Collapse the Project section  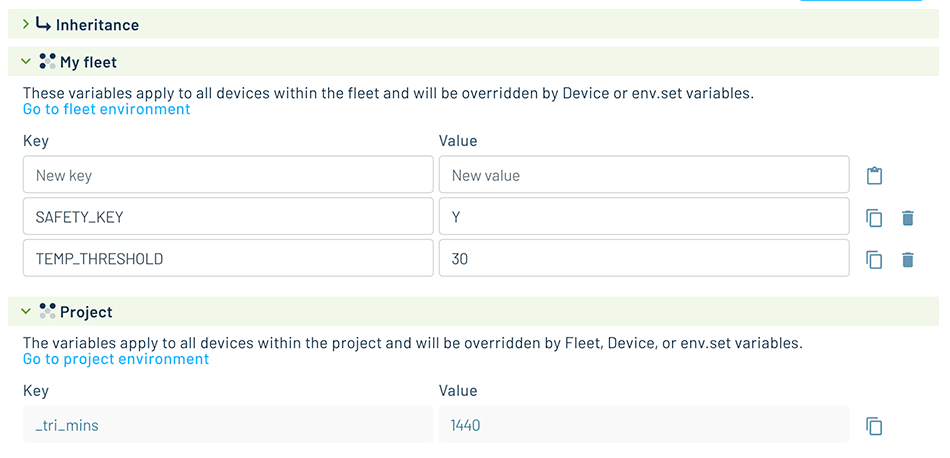click(25, 311)
